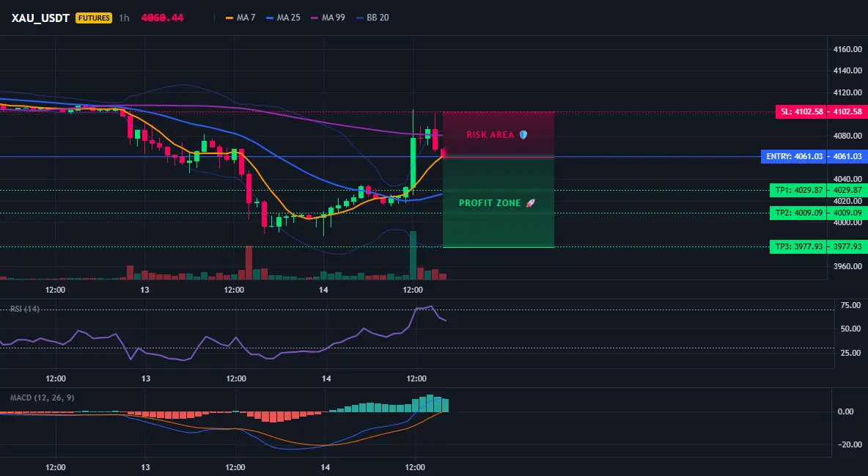Select the 1h timeframe label
The image size is (868, 476).
(x=124, y=18)
